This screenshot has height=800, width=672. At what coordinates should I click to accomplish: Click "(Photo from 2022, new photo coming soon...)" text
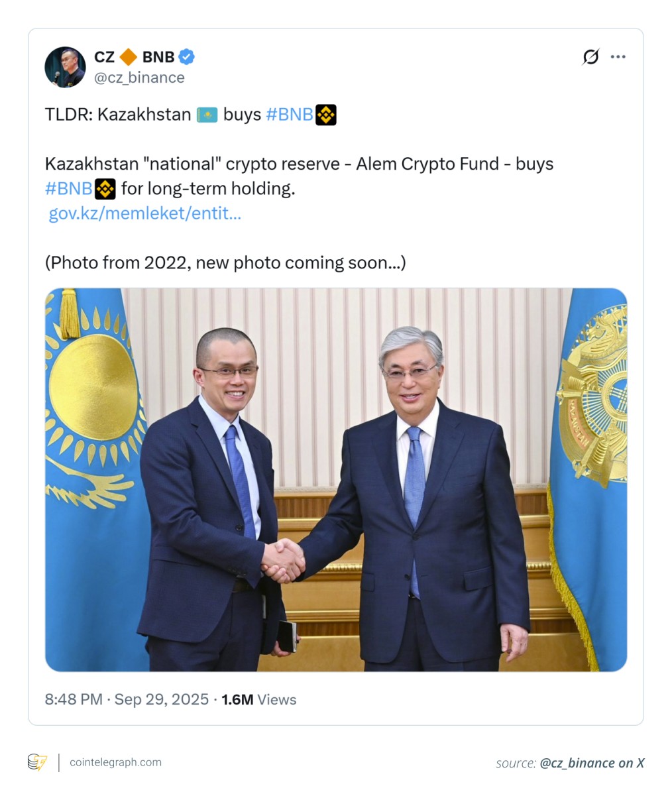tap(225, 263)
